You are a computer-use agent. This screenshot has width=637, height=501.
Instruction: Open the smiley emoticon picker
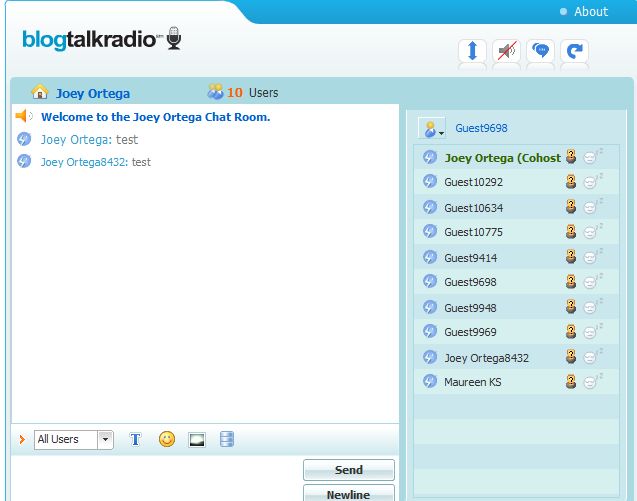coord(167,439)
